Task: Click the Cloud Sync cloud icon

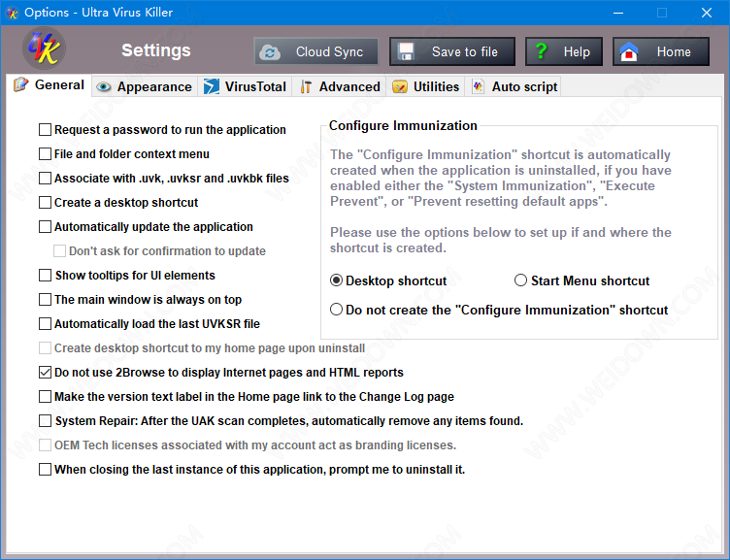Action: (x=270, y=52)
